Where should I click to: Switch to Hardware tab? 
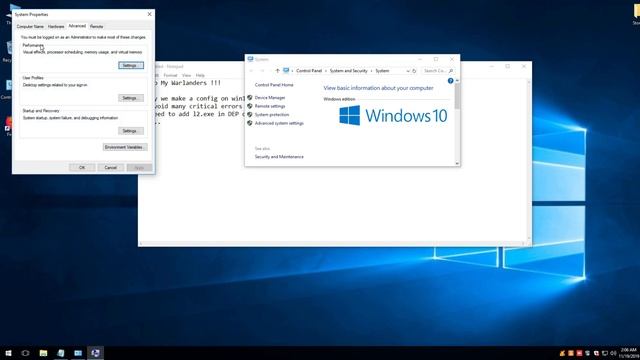56,27
